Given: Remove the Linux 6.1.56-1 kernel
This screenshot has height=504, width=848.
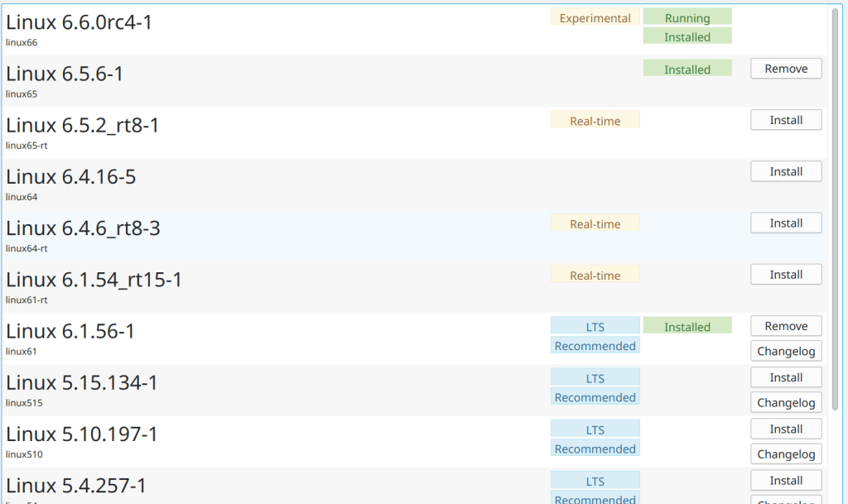Looking at the screenshot, I should point(786,326).
